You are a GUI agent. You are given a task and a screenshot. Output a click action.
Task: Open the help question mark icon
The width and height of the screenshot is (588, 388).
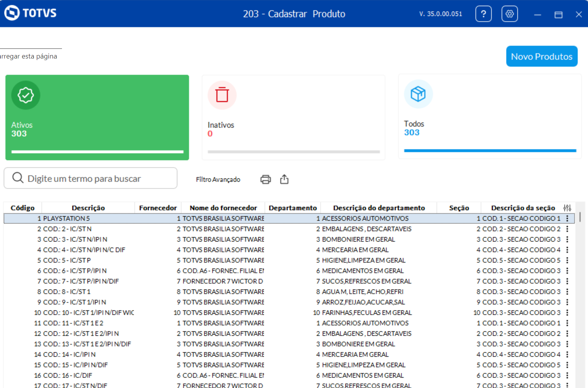(x=483, y=14)
